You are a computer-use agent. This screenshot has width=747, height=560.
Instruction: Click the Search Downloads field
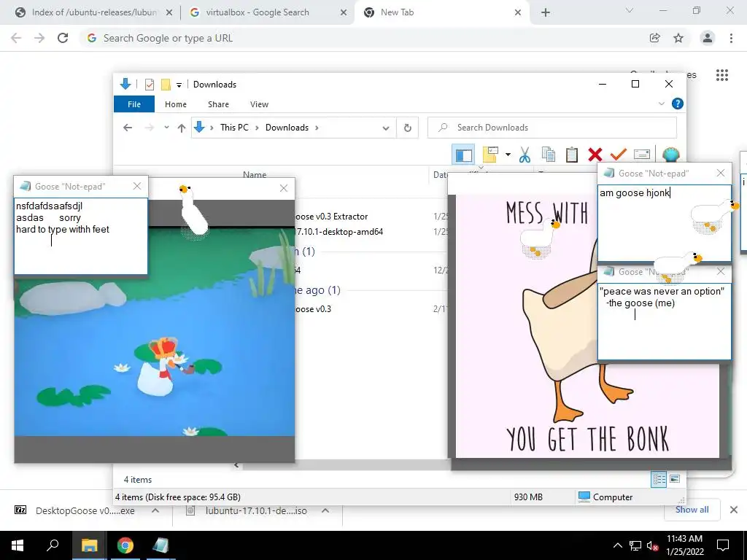pos(551,128)
